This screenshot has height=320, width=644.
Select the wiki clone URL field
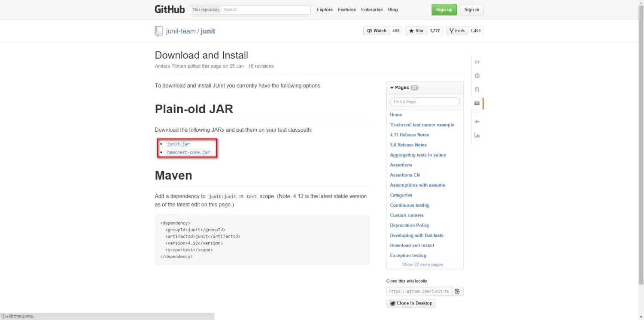point(419,291)
